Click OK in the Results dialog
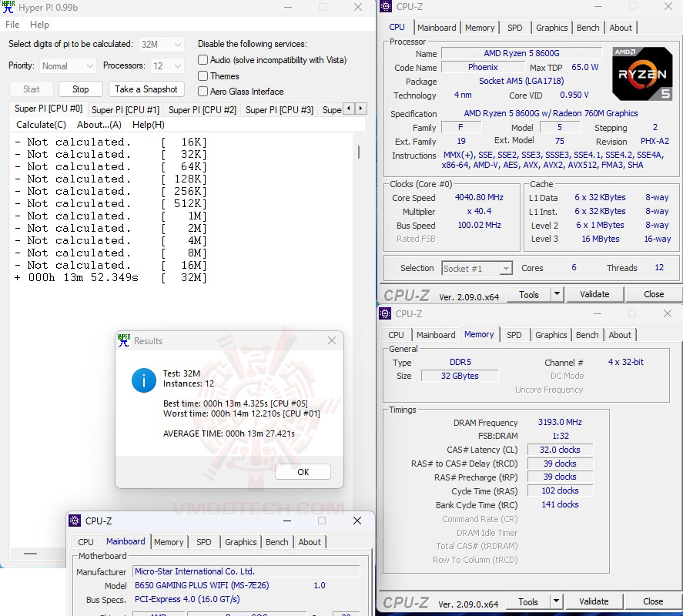The height and width of the screenshot is (616, 683). point(303,472)
